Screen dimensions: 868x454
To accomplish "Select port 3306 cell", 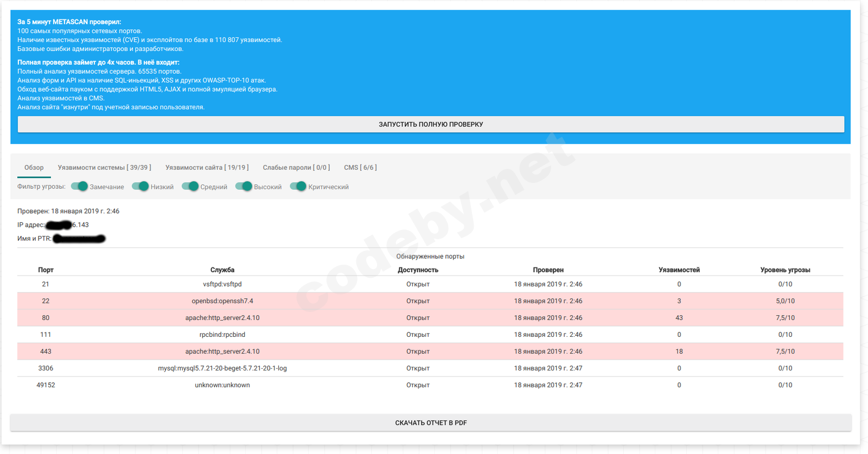I will pyautogui.click(x=46, y=368).
